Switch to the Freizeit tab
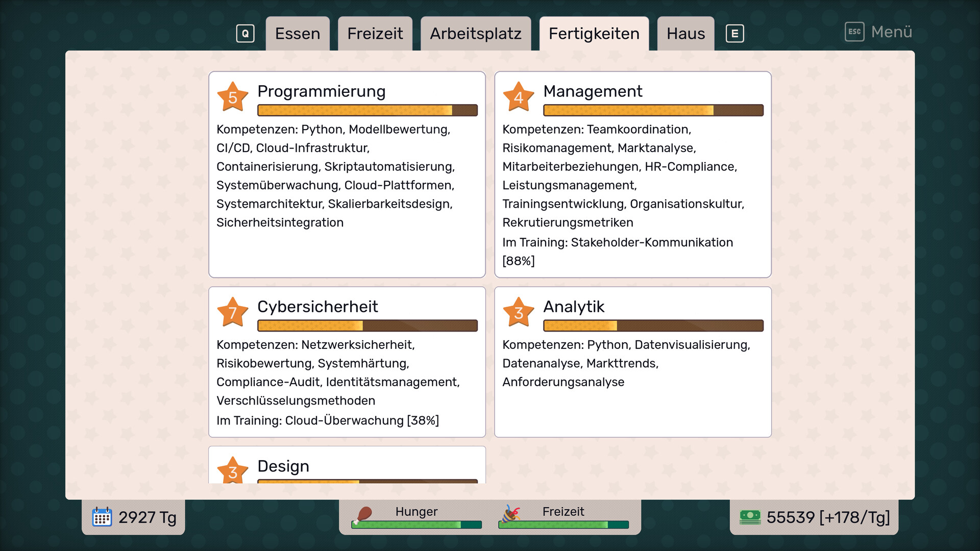This screenshot has width=980, height=551. (x=375, y=34)
